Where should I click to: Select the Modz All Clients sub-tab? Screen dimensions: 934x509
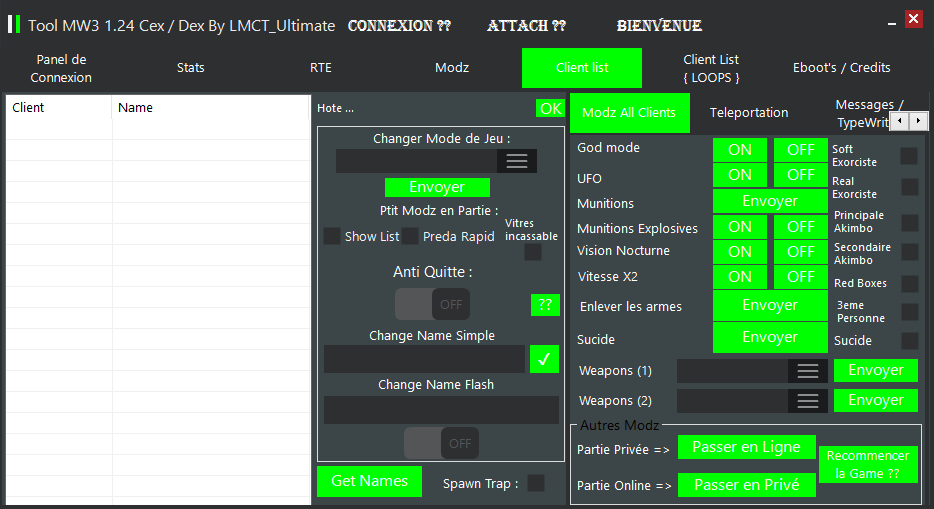pyautogui.click(x=630, y=113)
